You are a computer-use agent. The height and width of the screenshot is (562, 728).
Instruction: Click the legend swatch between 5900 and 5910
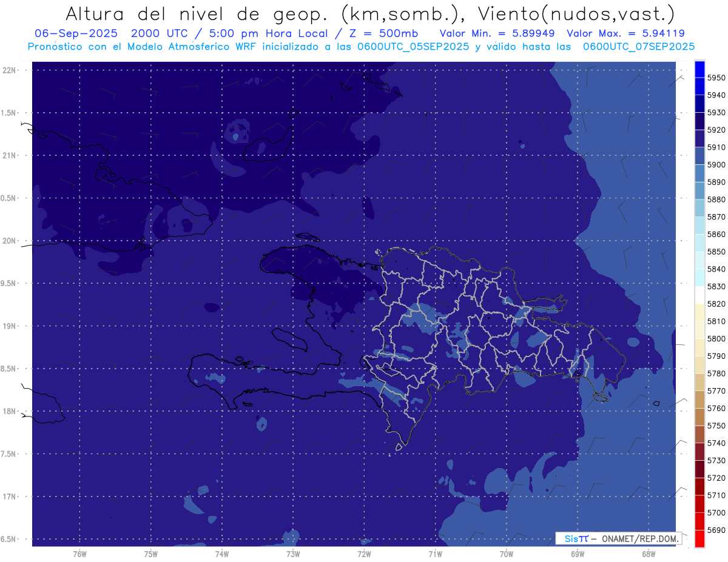click(699, 156)
